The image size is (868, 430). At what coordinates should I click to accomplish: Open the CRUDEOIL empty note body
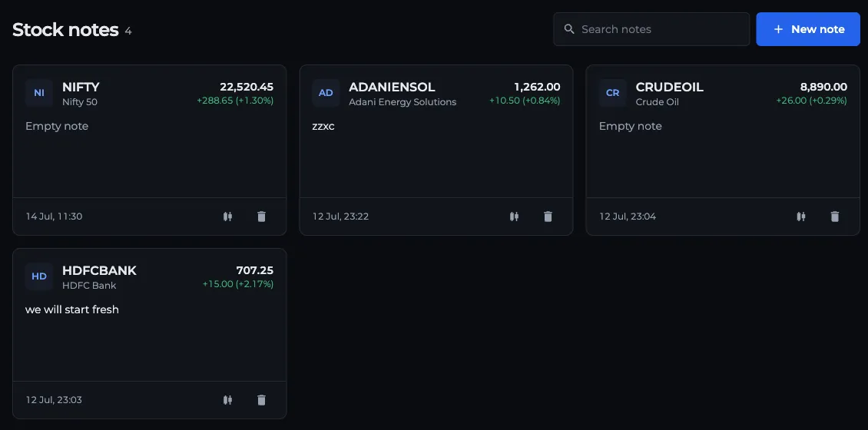coord(631,126)
